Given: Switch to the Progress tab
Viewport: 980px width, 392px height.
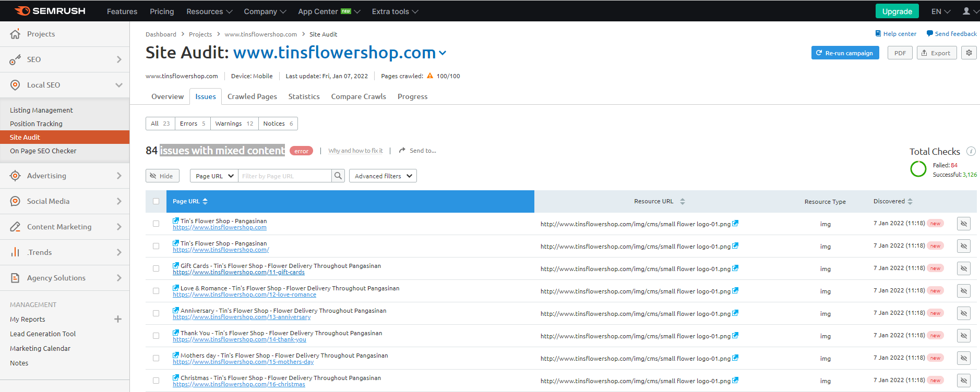Looking at the screenshot, I should [412, 96].
